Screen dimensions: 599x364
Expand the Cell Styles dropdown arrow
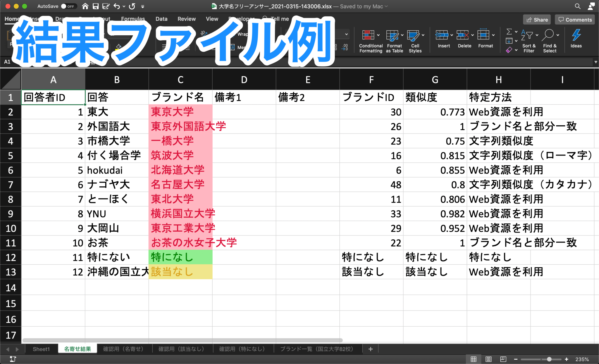(423, 35)
